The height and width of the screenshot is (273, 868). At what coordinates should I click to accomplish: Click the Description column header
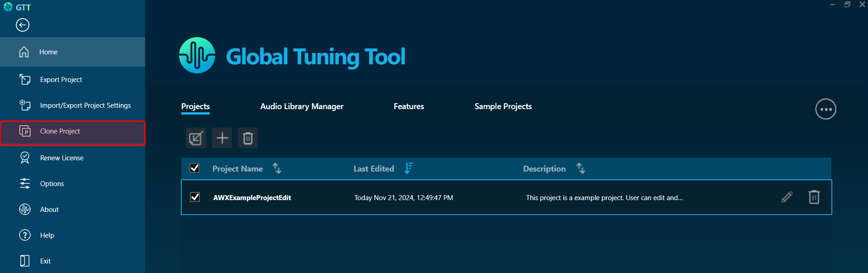pyautogui.click(x=544, y=169)
